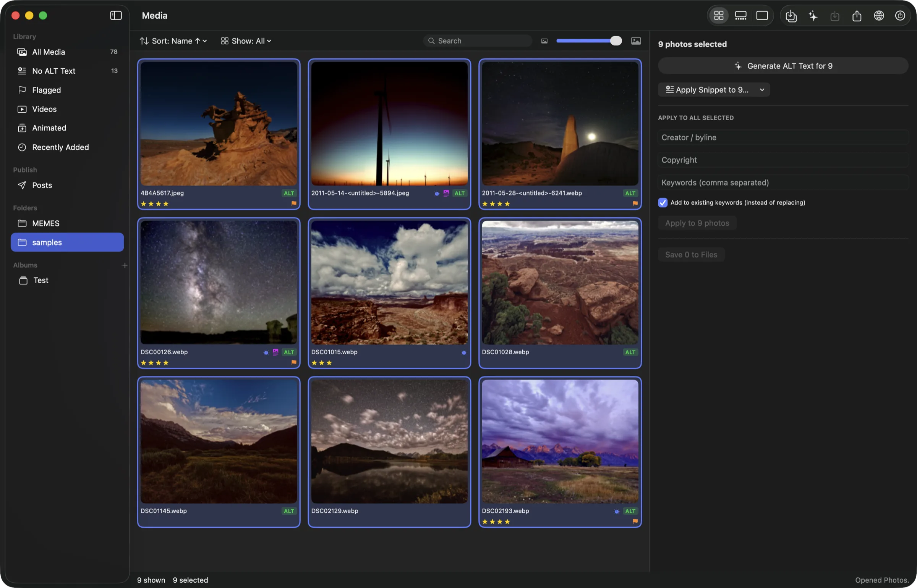Click the share toolbar icon
The width and height of the screenshot is (917, 588).
pos(857,16)
